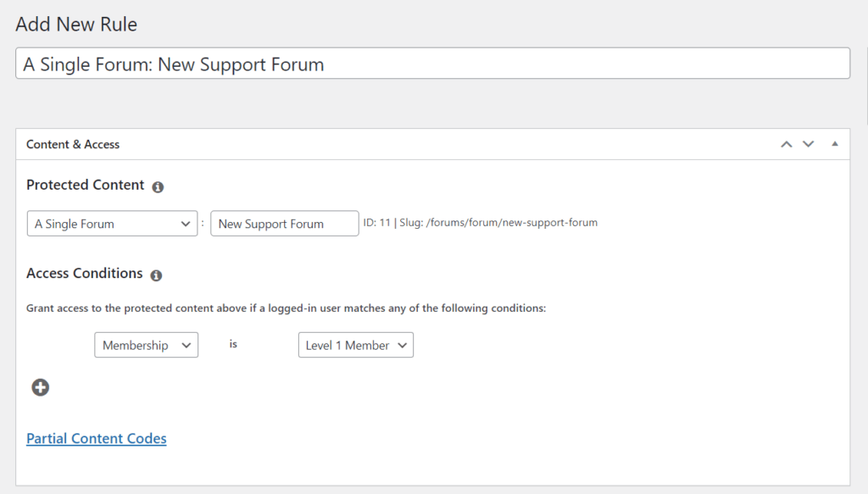Screen dimensions: 868x494
Task: Collapse the Content & Access panel
Action: 834,144
